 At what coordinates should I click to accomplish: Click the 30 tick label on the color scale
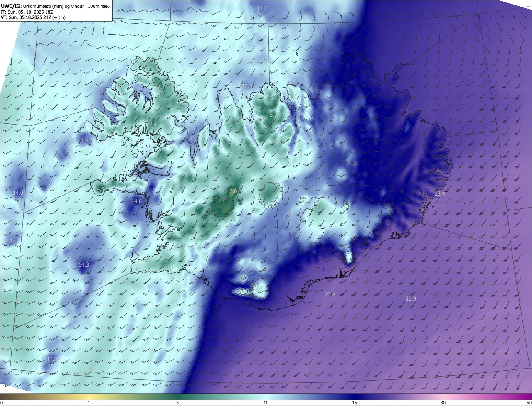coord(443,403)
